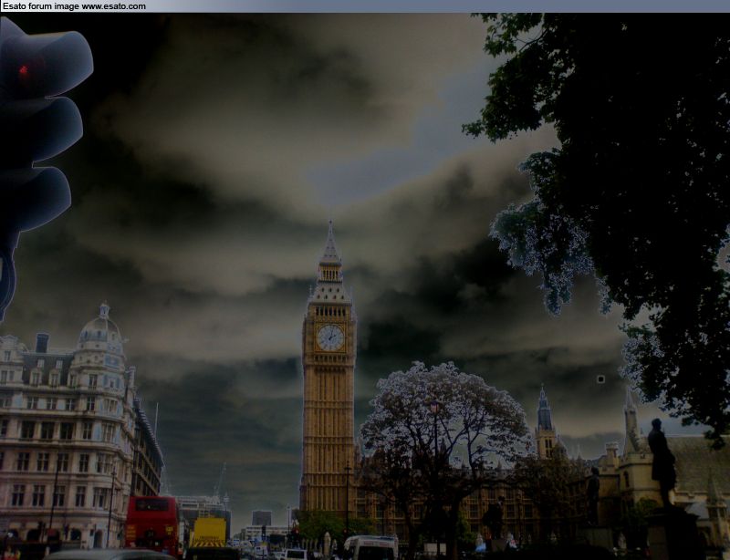Click the Big Ben London photo
Viewport: 730px width, 560px height.
click(365, 286)
